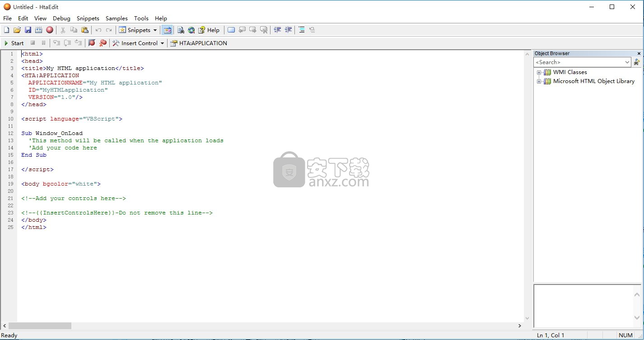Click the Save All toolbar icon

tap(39, 30)
